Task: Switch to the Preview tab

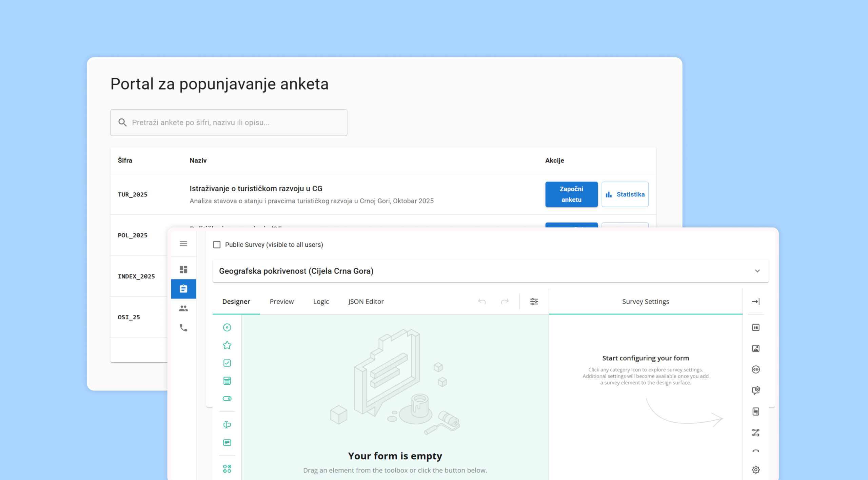Action: (x=281, y=302)
